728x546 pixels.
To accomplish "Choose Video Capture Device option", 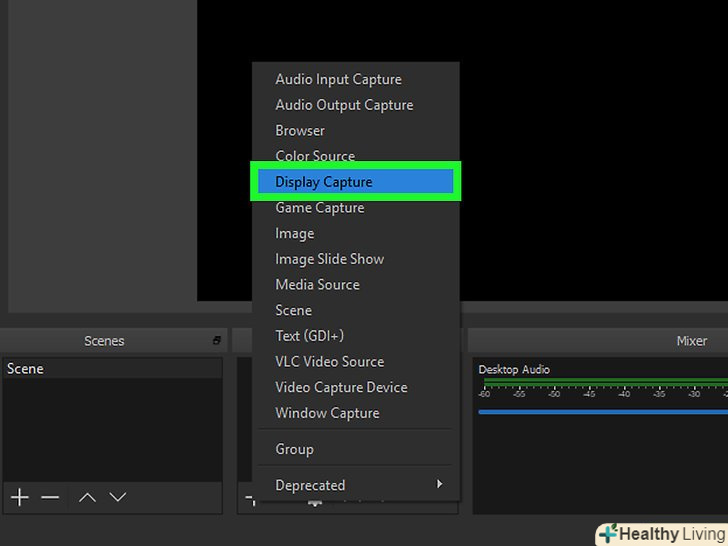I will pos(341,387).
